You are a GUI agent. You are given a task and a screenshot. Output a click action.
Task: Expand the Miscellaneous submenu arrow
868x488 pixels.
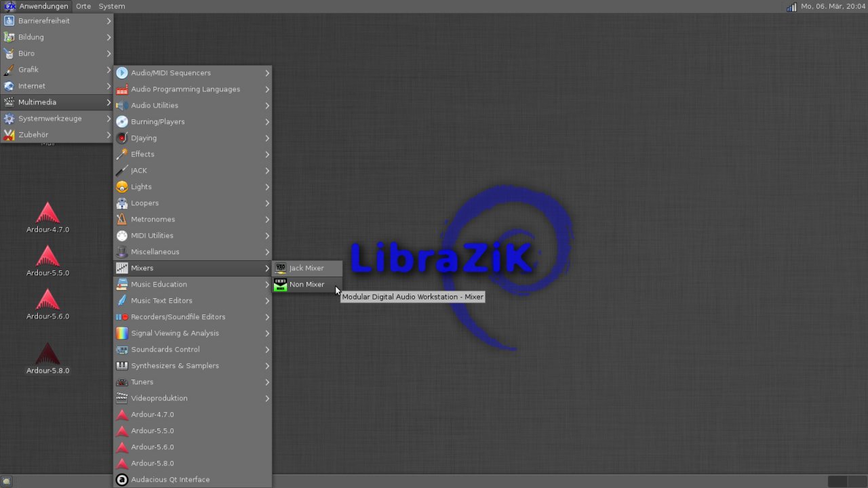pyautogui.click(x=267, y=252)
